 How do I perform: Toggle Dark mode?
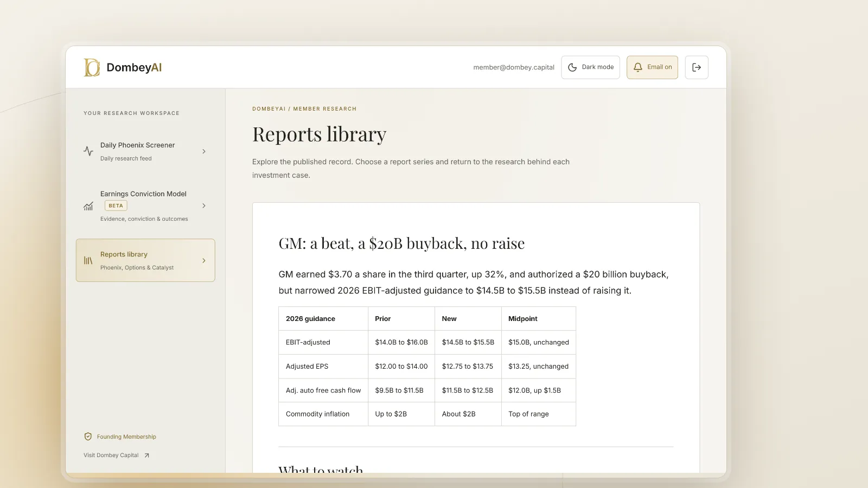(591, 67)
